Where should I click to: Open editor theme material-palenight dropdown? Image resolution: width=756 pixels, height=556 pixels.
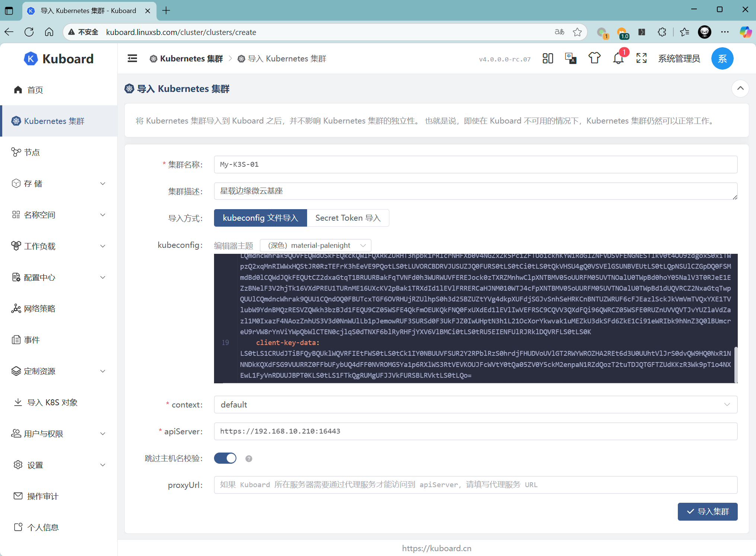pos(315,245)
